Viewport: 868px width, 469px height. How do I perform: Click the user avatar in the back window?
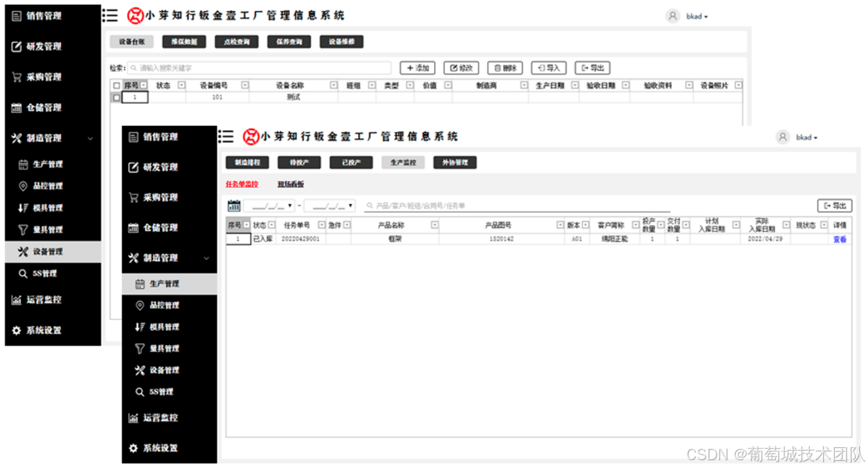pos(673,16)
